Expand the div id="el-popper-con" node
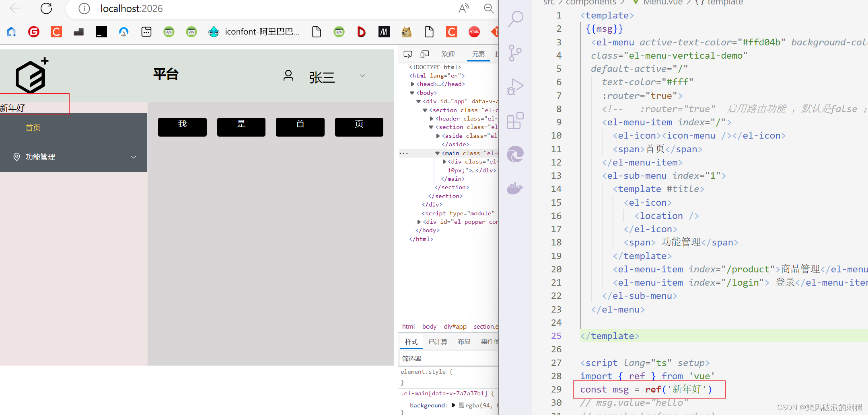The height and width of the screenshot is (415, 868). (419, 222)
